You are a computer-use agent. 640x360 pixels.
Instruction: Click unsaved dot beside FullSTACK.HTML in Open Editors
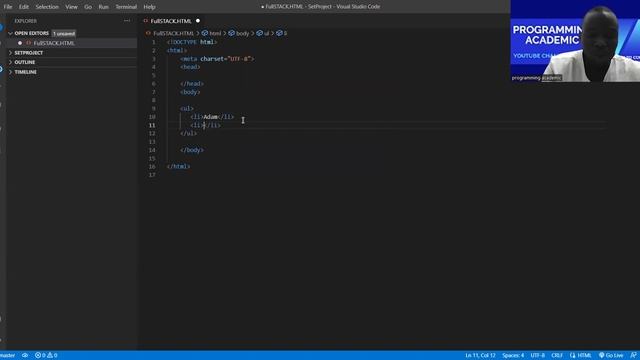pyautogui.click(x=20, y=43)
